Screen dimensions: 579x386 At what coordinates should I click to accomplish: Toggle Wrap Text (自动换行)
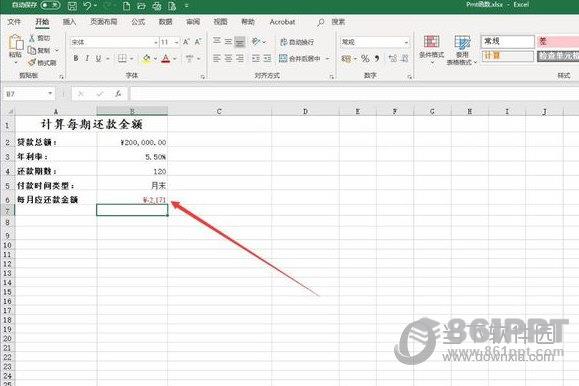pos(298,42)
